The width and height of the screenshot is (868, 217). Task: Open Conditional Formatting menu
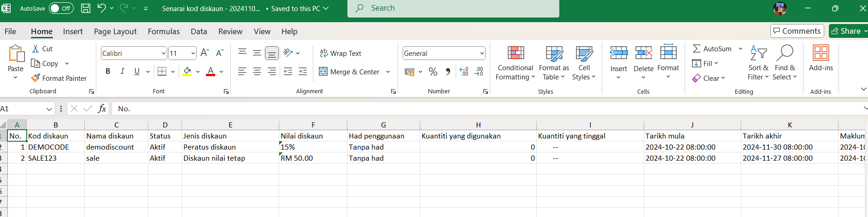(515, 63)
